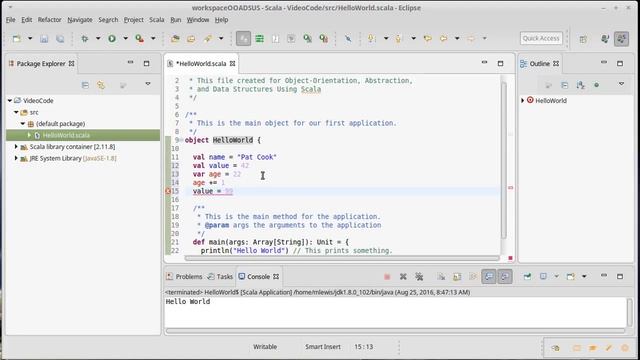Select the Outline tab
640x360 pixels.
pos(539,64)
